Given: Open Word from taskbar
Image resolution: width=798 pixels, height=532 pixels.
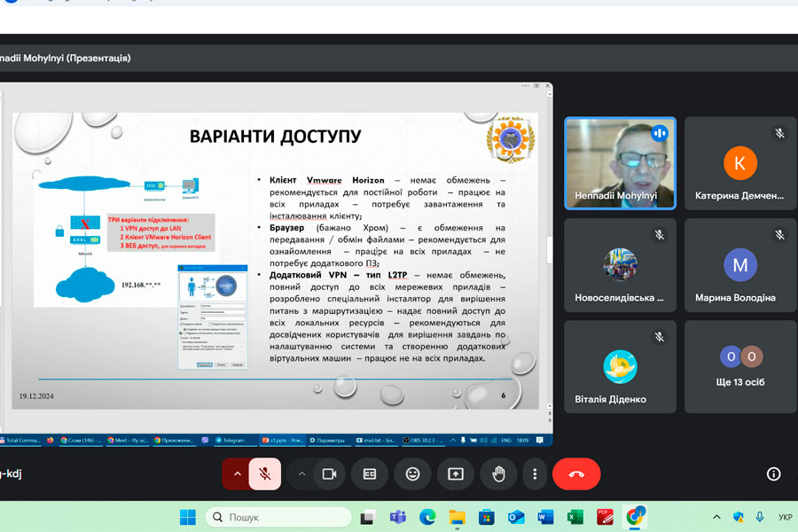Looking at the screenshot, I should point(545,517).
